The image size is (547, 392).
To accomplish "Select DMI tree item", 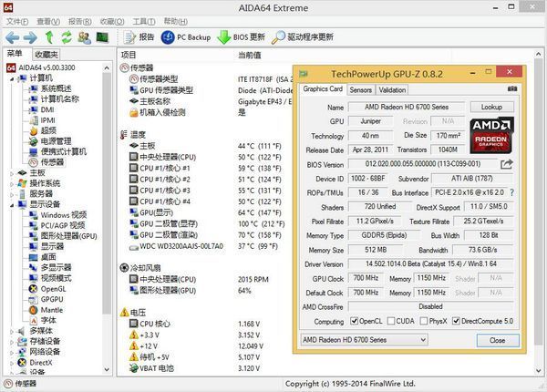I will [47, 109].
